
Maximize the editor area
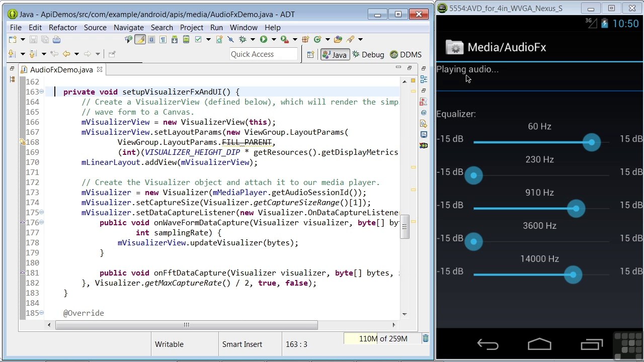410,67
